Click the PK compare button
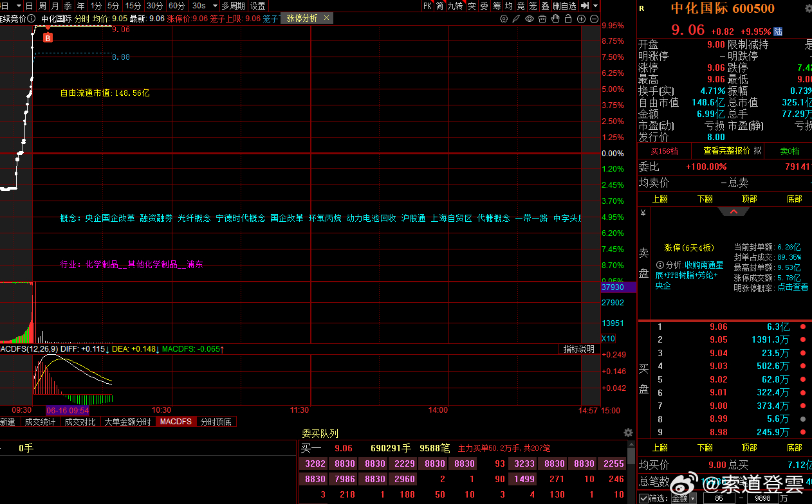Viewport: 812px width, 504px height. 427,6
